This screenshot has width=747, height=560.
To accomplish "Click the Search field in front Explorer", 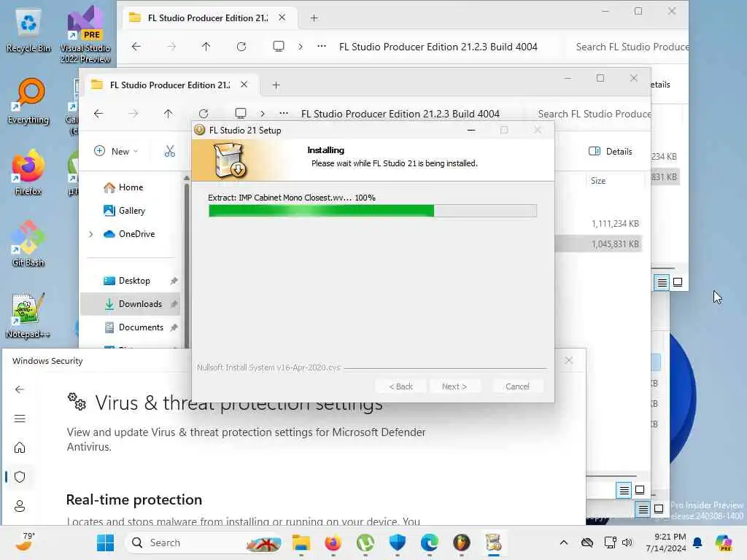I will [591, 114].
